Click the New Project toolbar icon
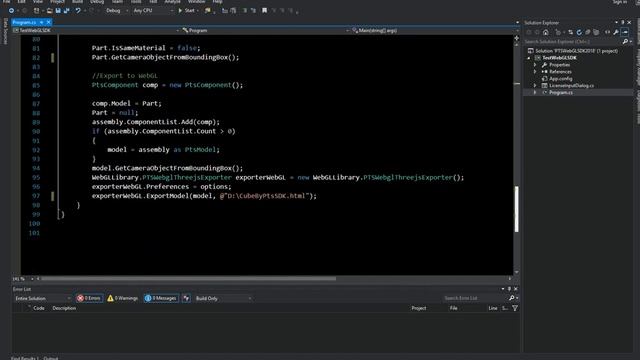 [x=37, y=11]
